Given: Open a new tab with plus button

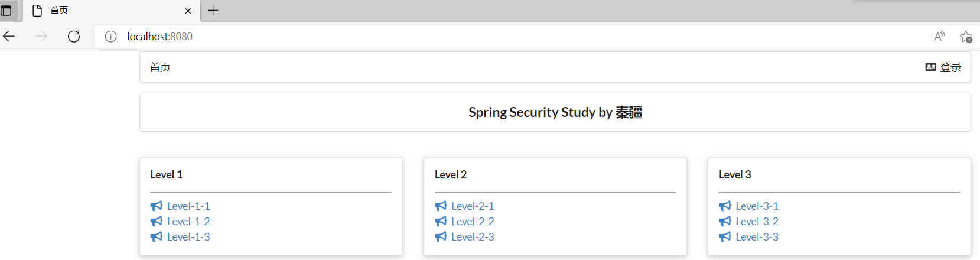Looking at the screenshot, I should [x=213, y=11].
